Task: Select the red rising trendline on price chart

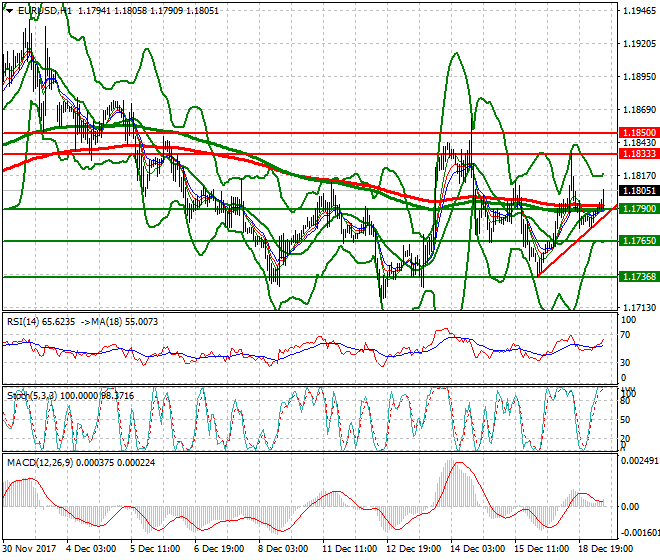Action: (x=577, y=240)
